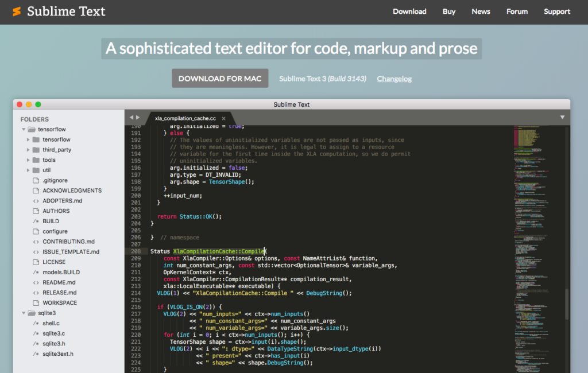588x373 pixels.
Task: Click the file icon beside WORKSPACE
Action: 34,302
